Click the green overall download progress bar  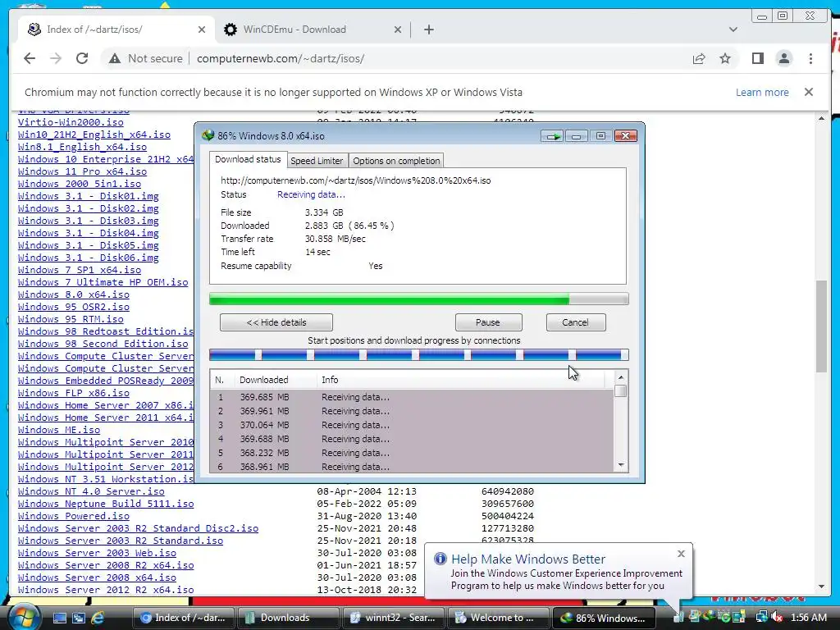[419, 299]
